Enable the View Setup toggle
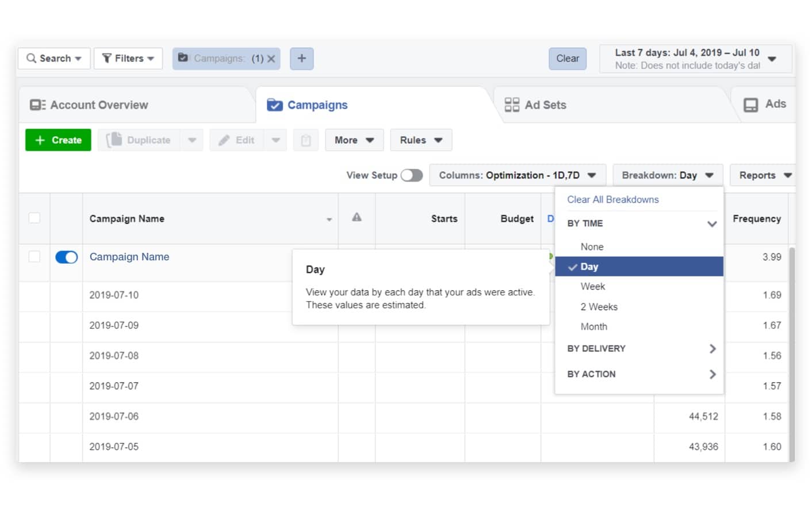812x508 pixels. (412, 175)
